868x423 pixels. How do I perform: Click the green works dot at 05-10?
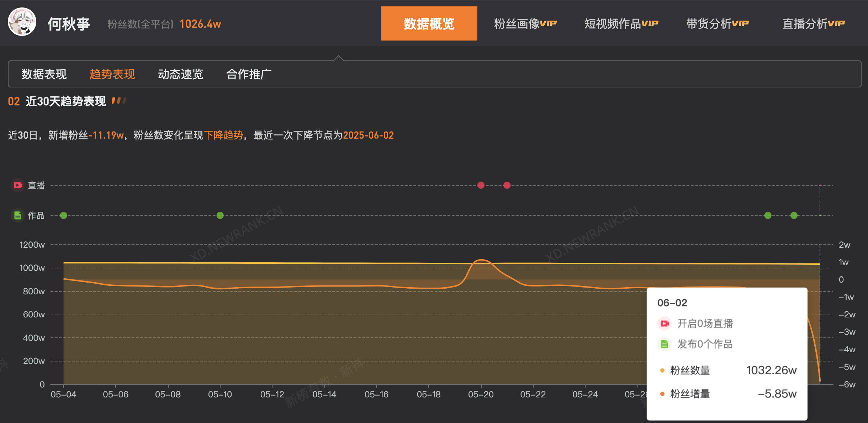220,215
